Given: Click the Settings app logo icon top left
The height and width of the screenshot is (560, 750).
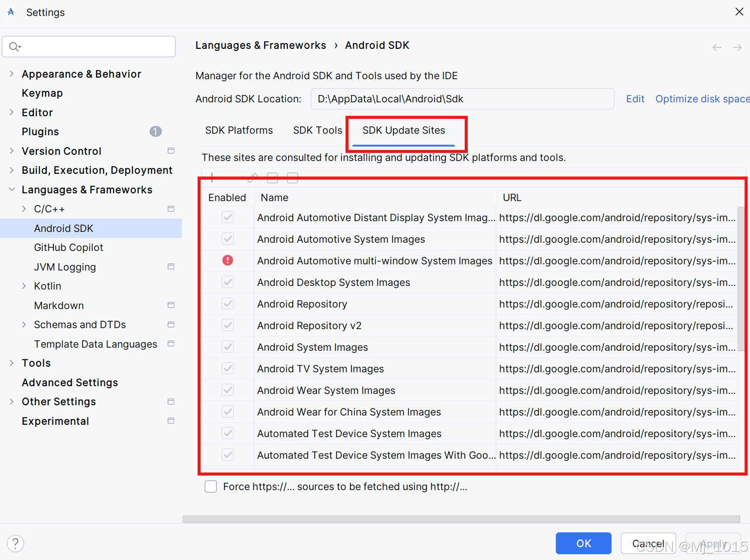Looking at the screenshot, I should [11, 11].
